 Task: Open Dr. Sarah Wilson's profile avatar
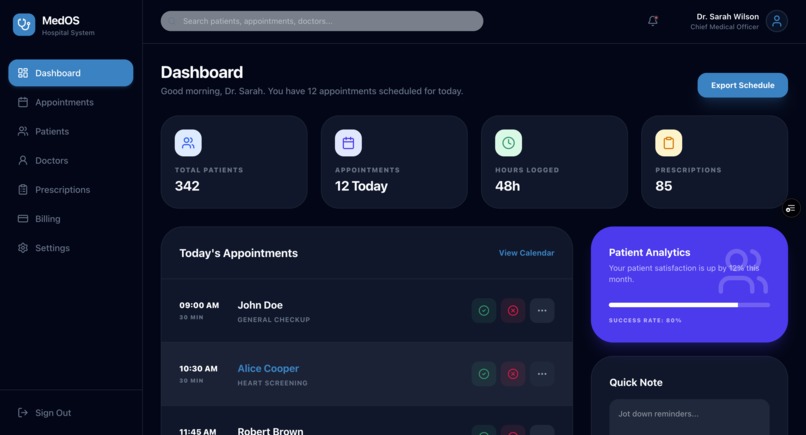[x=776, y=21]
